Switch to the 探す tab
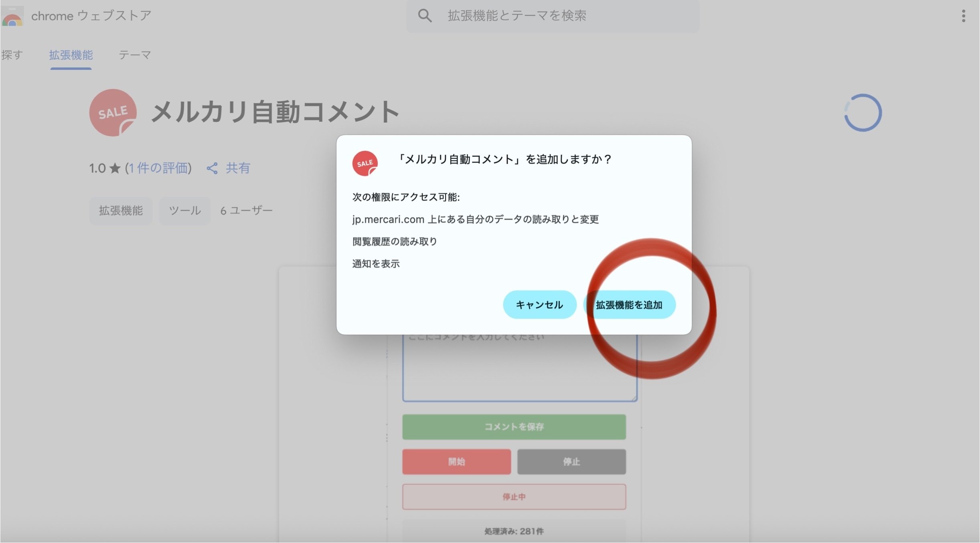 [x=12, y=55]
